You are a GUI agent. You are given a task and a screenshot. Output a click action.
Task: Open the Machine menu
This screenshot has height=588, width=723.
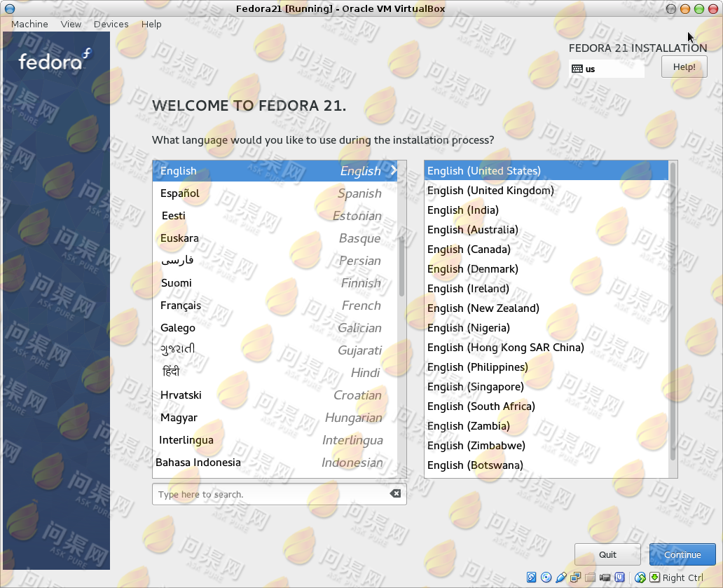[29, 24]
